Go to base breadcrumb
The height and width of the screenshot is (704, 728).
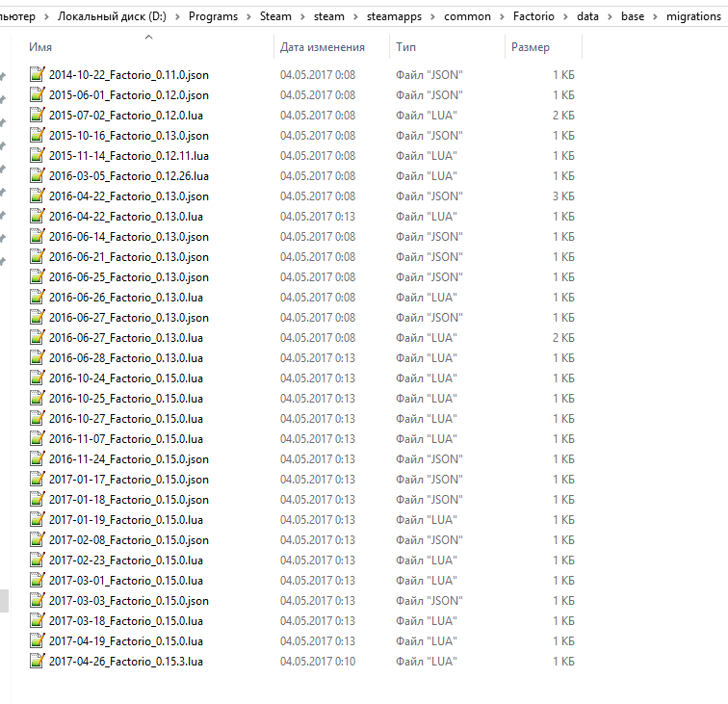(x=633, y=16)
